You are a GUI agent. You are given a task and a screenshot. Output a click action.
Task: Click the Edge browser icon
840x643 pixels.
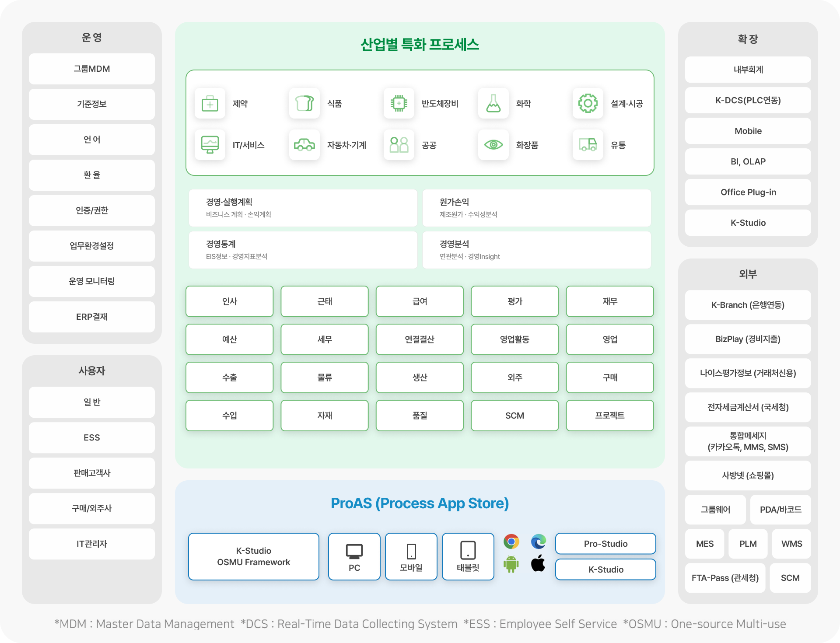539,542
